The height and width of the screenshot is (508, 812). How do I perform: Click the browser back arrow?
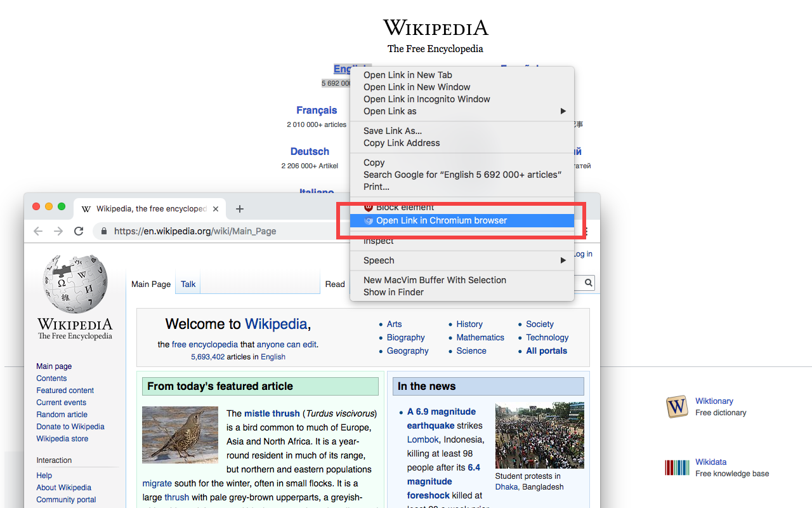click(38, 231)
